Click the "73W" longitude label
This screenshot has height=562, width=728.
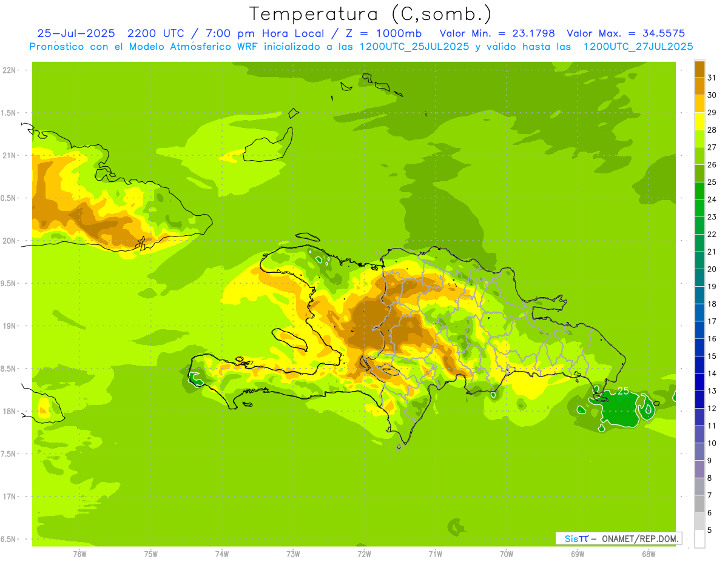[293, 554]
